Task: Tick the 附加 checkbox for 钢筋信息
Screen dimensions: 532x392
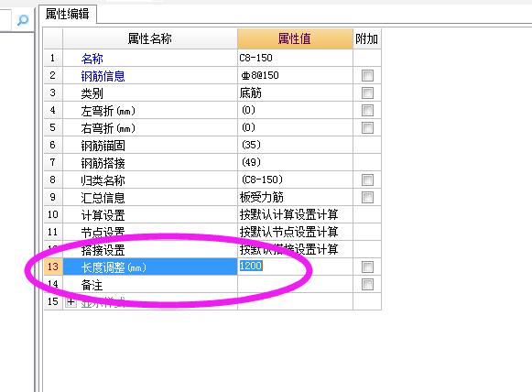Action: 367,75
